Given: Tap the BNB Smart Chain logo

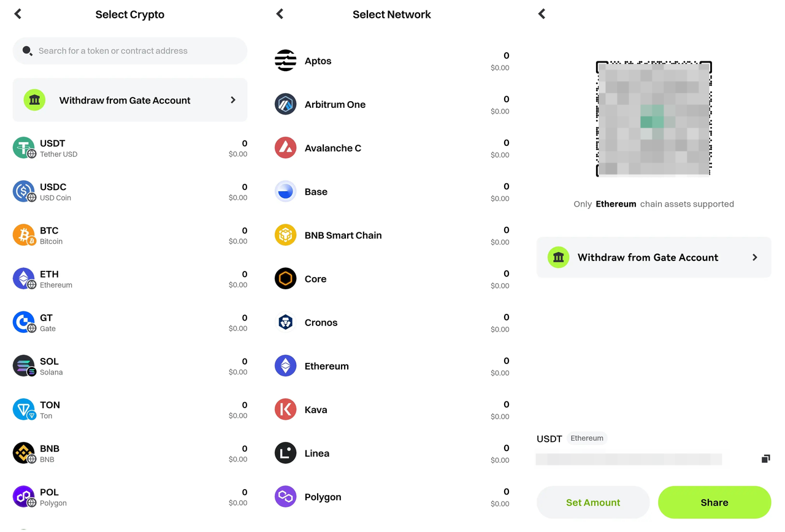Looking at the screenshot, I should 285,235.
